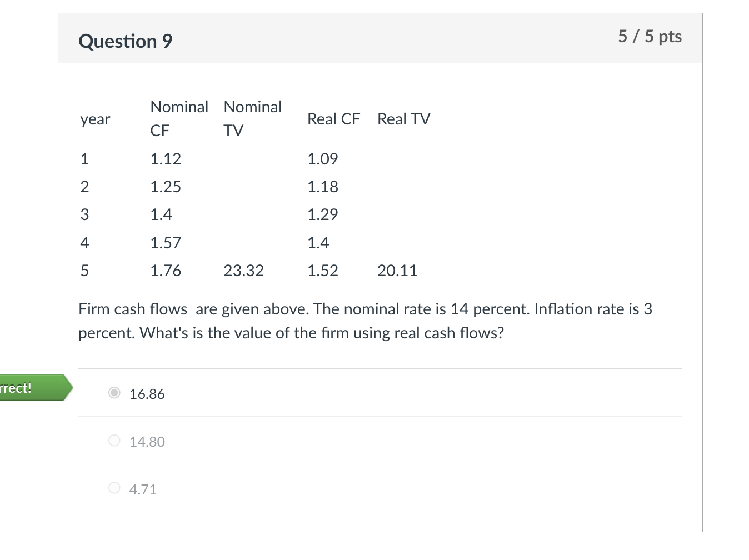749x560 pixels.
Task: Click the Nominal CF value 1.76
Action: (166, 271)
